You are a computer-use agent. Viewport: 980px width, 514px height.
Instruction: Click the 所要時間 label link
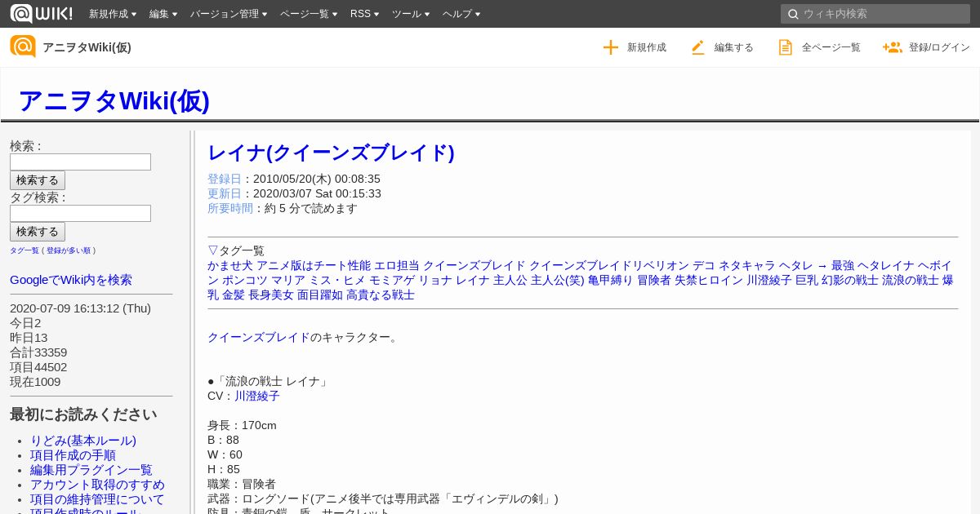tap(230, 208)
